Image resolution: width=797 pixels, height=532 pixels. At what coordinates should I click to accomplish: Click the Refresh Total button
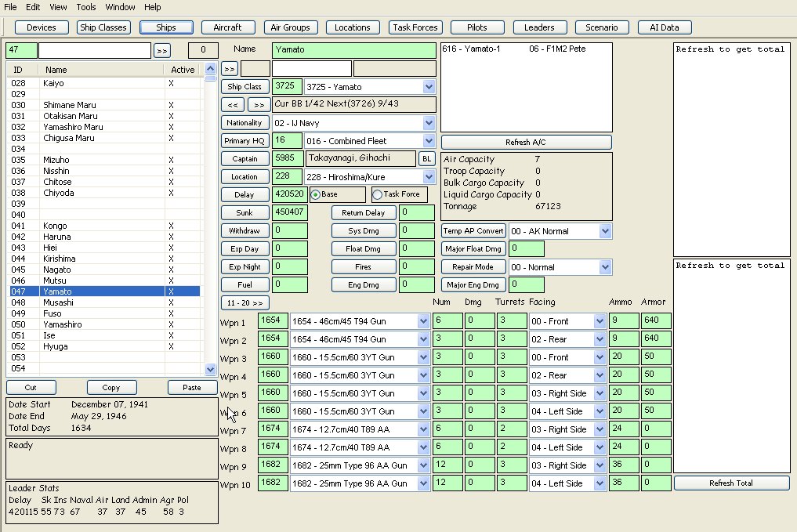pyautogui.click(x=731, y=483)
